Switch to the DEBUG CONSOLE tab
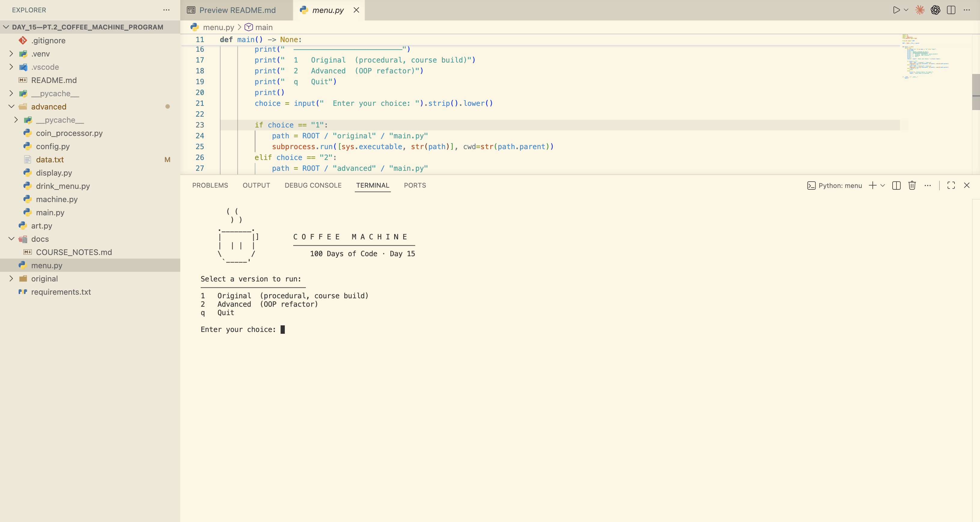 [x=313, y=186]
